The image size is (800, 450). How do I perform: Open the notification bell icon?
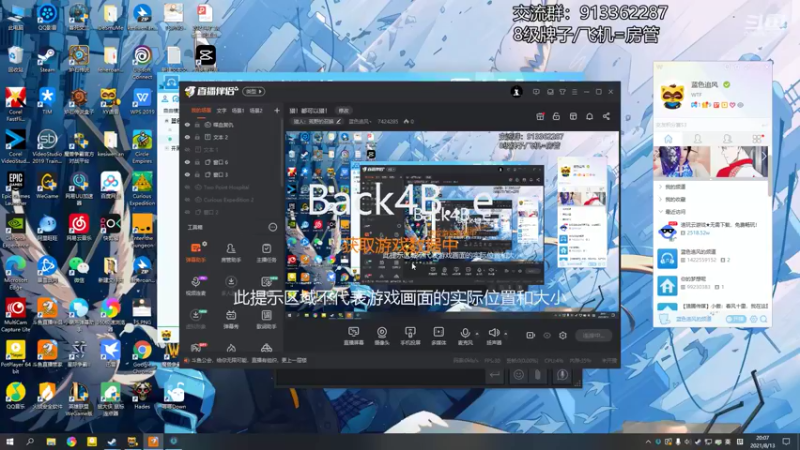pyautogui.click(x=589, y=116)
